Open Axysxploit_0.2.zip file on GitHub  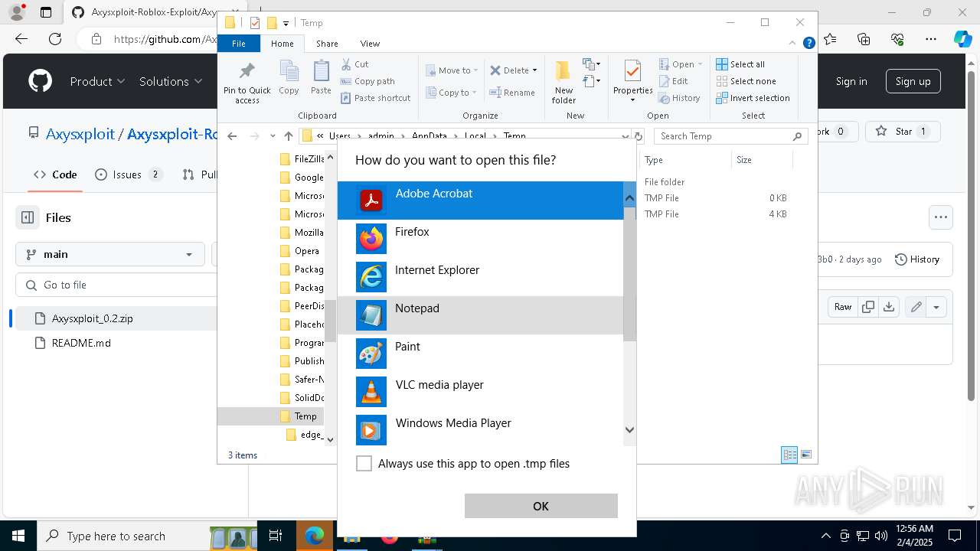point(92,318)
